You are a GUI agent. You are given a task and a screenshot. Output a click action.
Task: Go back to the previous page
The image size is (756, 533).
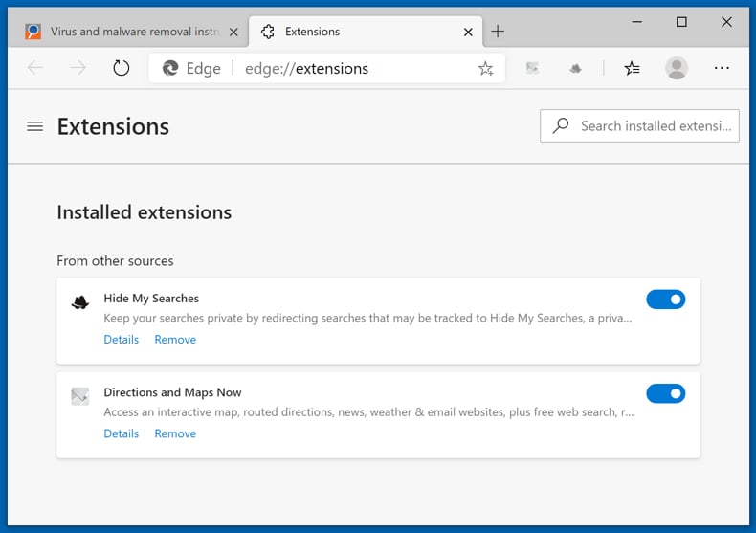(35, 68)
